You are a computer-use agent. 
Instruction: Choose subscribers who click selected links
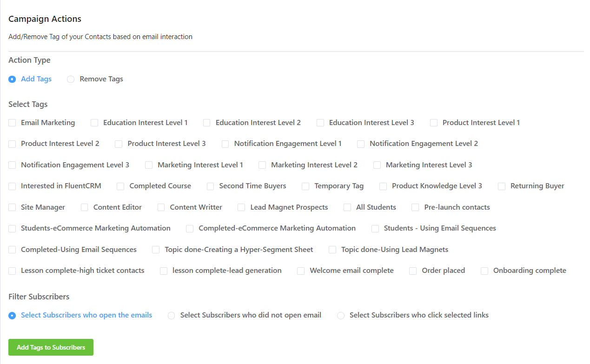[341, 316]
